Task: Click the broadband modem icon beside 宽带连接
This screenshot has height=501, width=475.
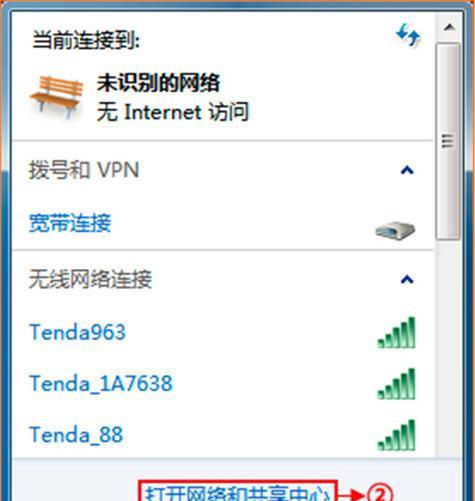Action: pos(395,231)
